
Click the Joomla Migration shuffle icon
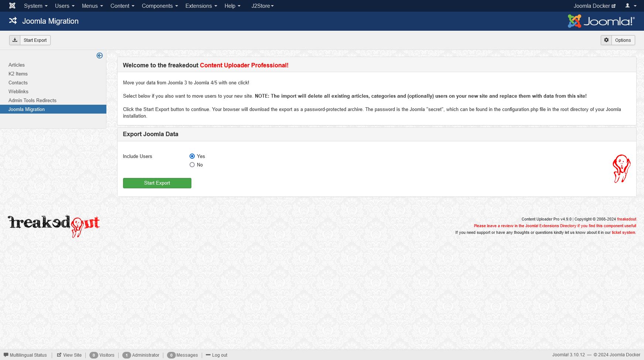click(13, 21)
